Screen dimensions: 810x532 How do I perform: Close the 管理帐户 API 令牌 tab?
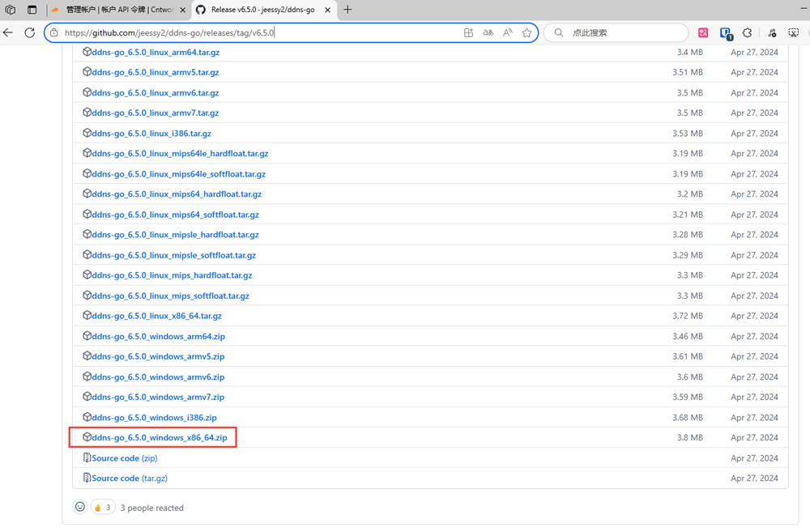183,10
